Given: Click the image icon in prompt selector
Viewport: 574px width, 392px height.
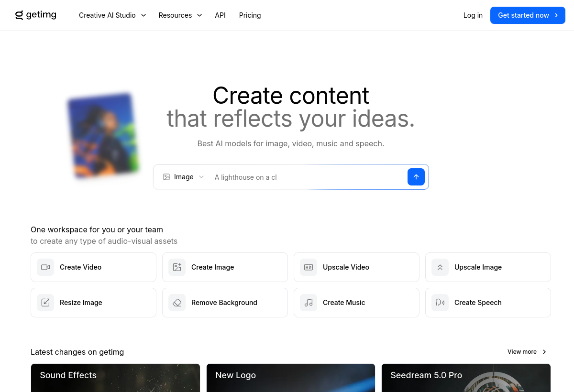Looking at the screenshot, I should 166,177.
